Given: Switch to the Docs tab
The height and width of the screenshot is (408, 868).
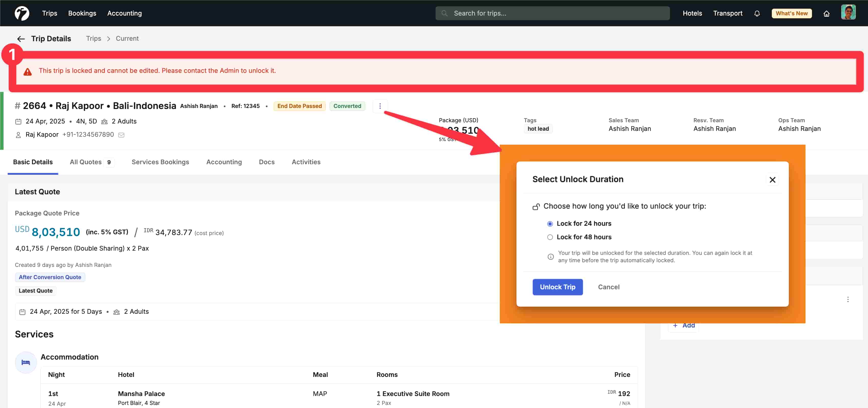Looking at the screenshot, I should pos(267,162).
